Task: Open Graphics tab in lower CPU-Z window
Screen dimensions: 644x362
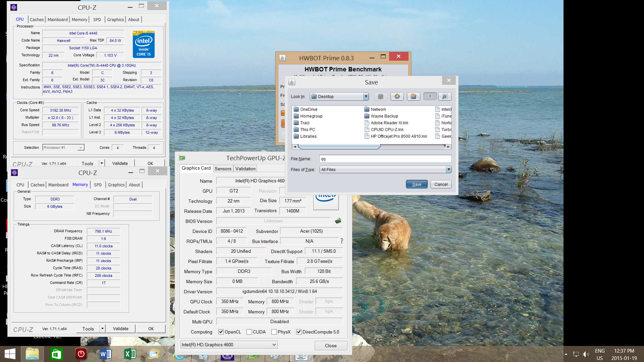Action: (x=116, y=185)
